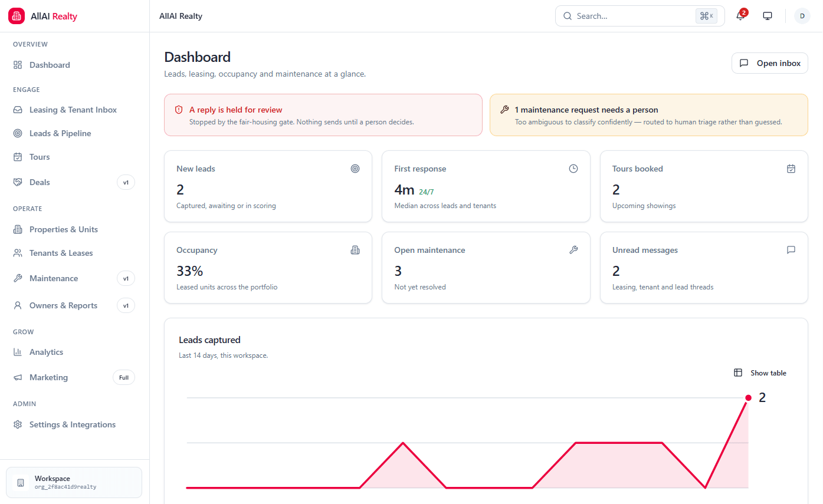Click the Workspace building icon

pos(21,483)
